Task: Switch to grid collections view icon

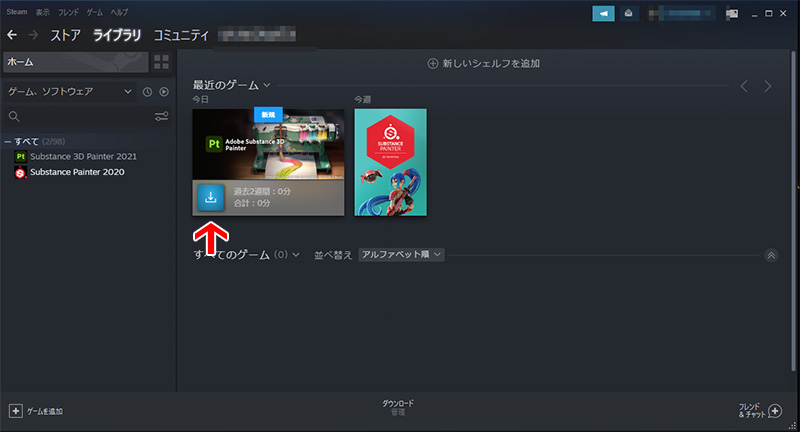Action: pos(161,62)
